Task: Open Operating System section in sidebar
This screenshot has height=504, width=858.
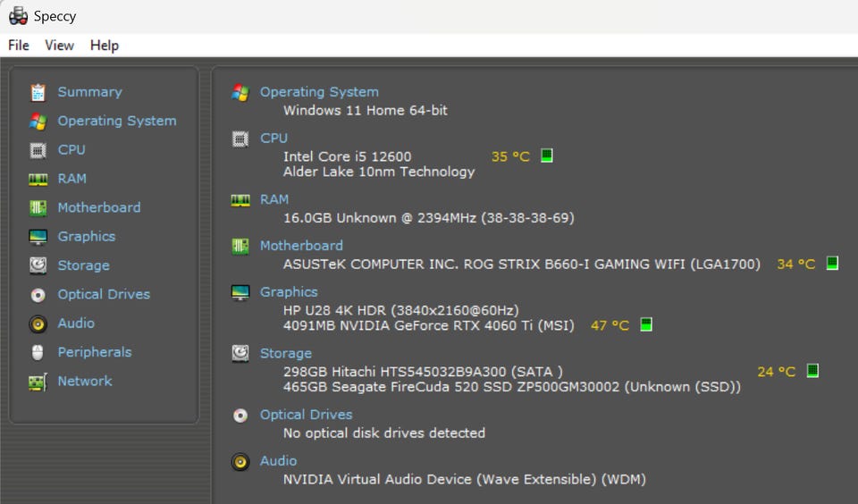Action: coord(117,121)
